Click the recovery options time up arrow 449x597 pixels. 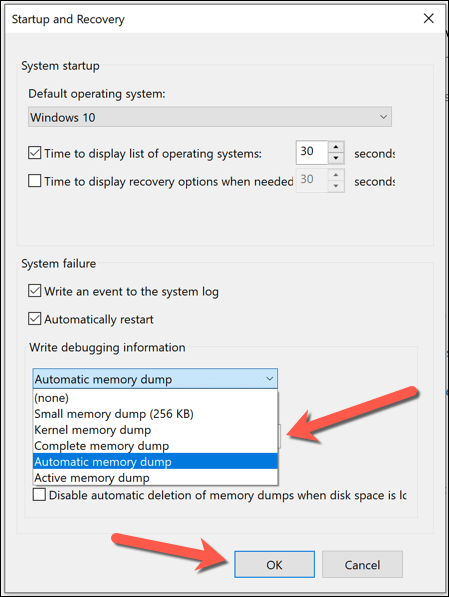[336, 175]
